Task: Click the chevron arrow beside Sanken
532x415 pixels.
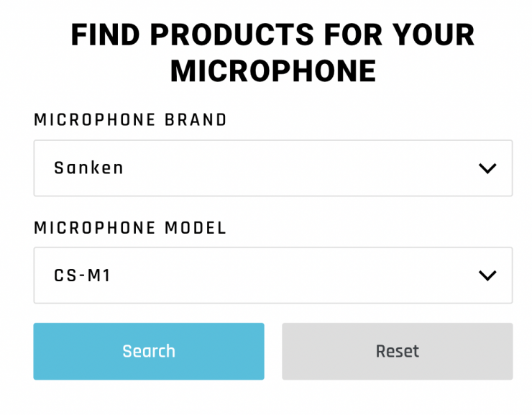Action: coord(487,168)
